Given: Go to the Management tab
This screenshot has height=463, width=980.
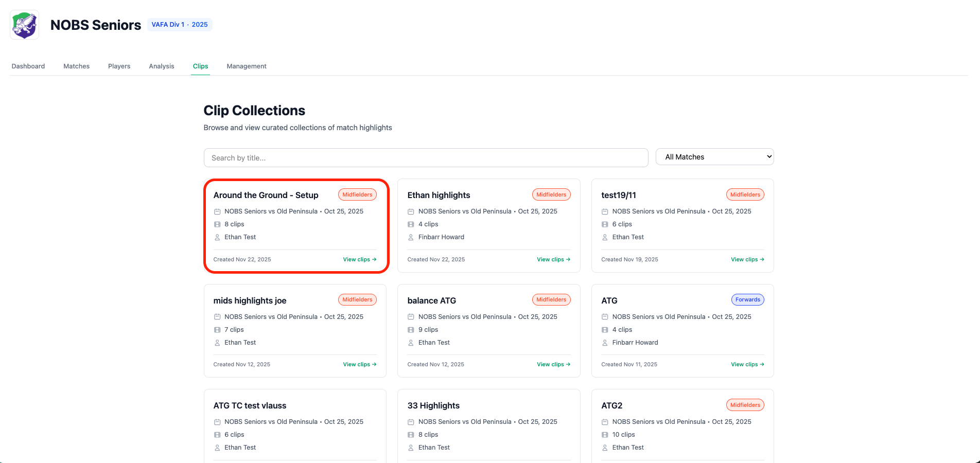Looking at the screenshot, I should (x=247, y=66).
